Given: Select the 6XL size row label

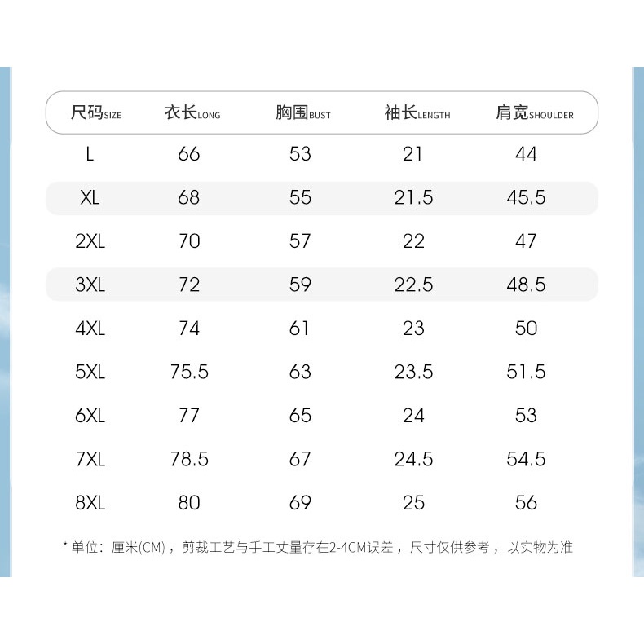Looking at the screenshot, I should pos(90,416).
